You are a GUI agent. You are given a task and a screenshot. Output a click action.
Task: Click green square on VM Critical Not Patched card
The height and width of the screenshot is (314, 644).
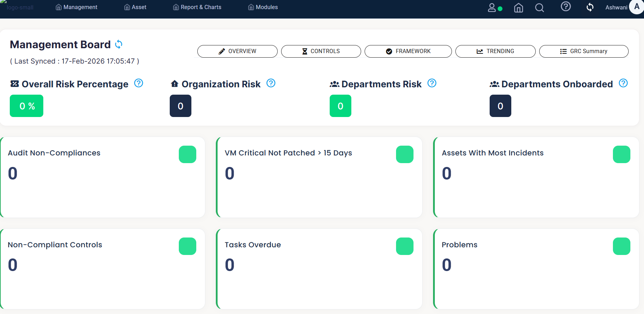pos(405,154)
